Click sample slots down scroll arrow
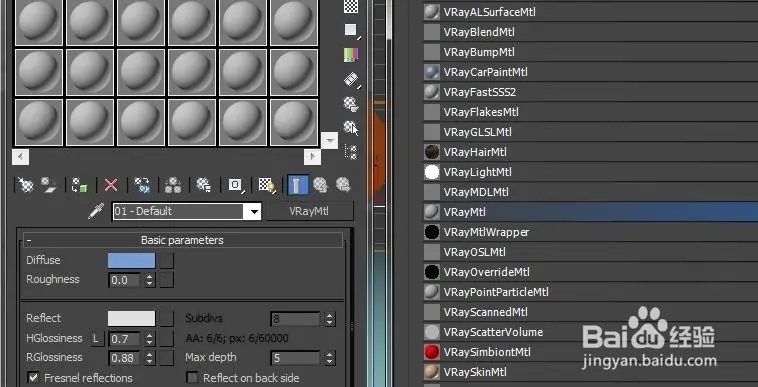Image resolution: width=758 pixels, height=387 pixels. point(330,141)
